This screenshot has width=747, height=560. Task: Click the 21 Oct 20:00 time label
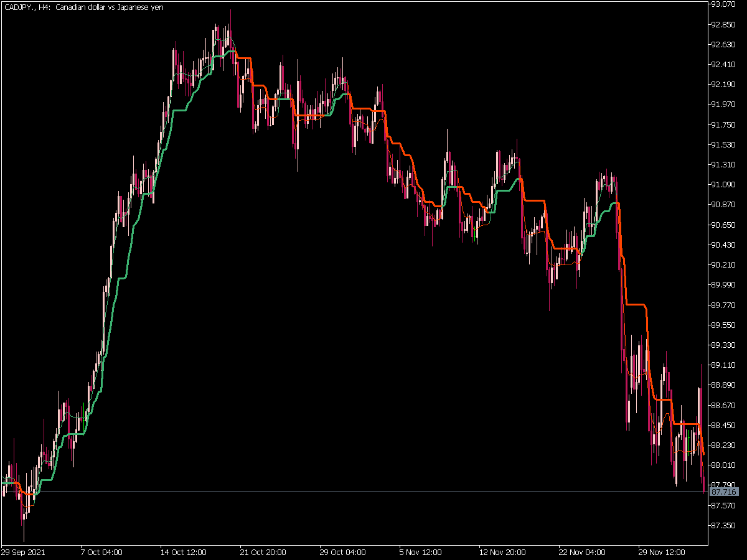pyautogui.click(x=263, y=552)
